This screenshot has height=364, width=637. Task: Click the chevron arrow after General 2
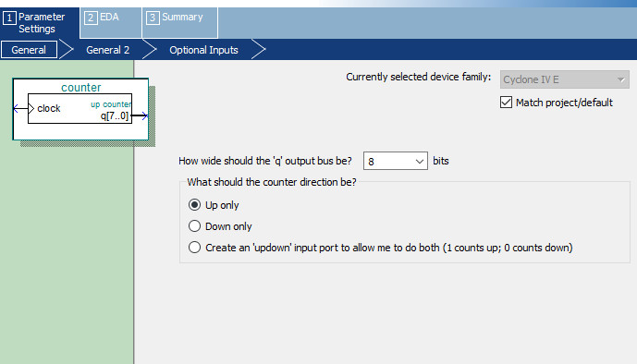150,50
